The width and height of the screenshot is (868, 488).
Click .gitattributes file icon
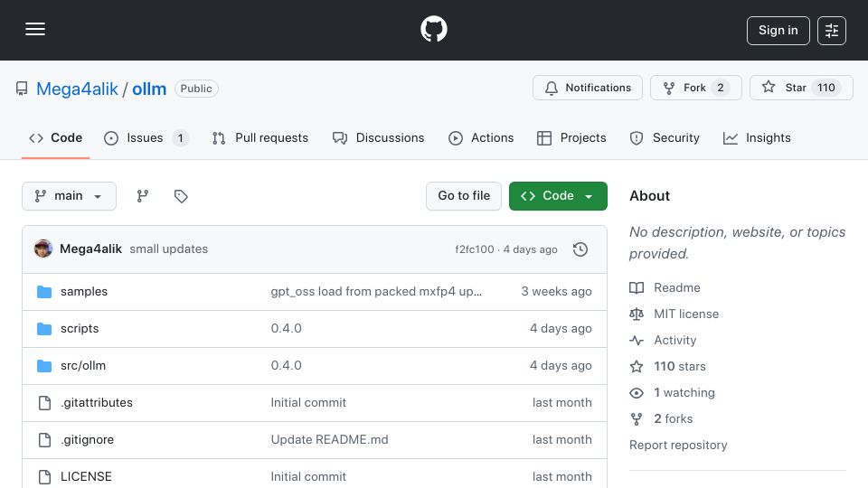[x=44, y=403]
